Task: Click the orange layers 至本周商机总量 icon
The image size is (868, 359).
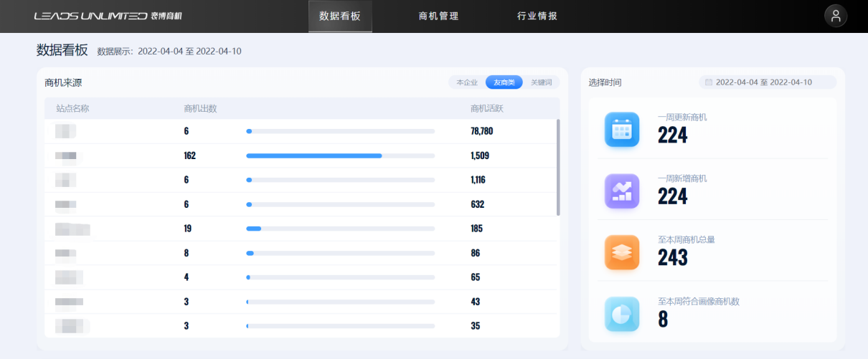Action: 621,252
